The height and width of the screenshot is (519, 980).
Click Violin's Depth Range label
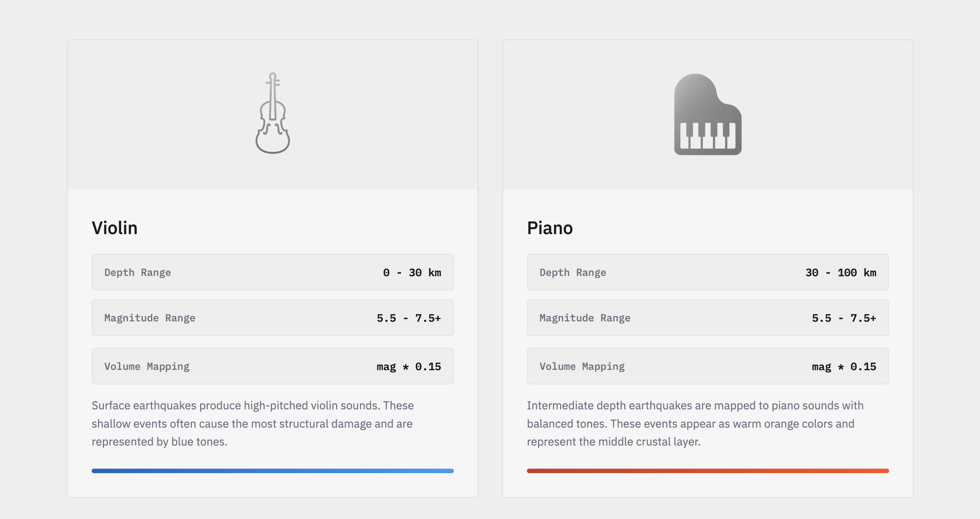point(137,273)
